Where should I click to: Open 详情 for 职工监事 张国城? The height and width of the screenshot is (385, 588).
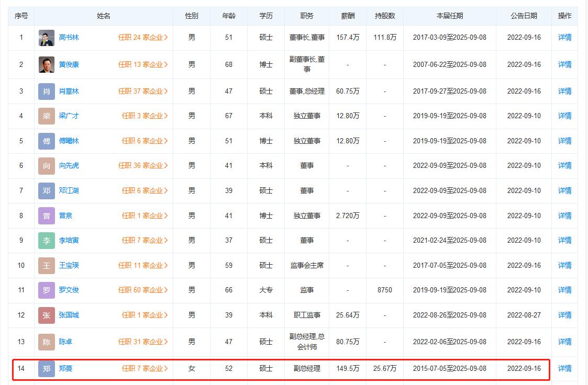tap(564, 315)
